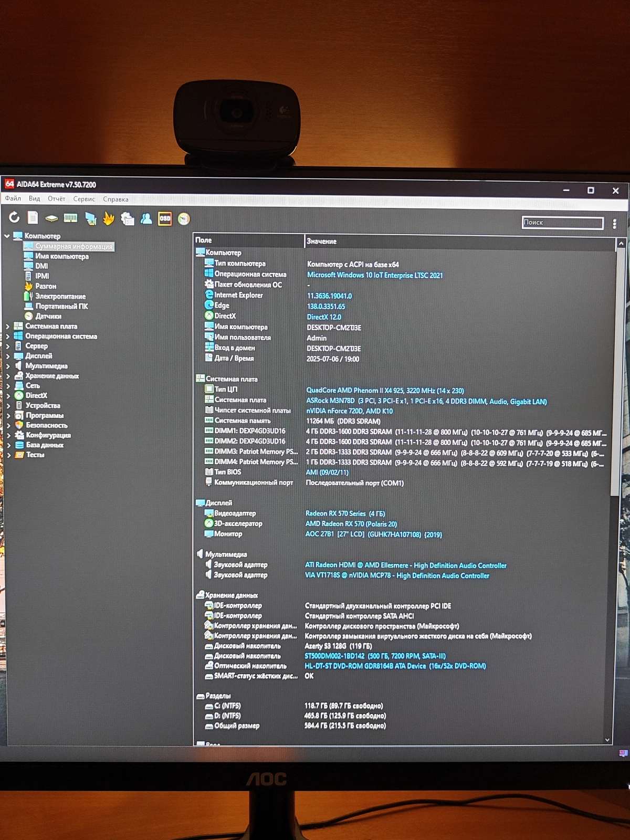
Task: Expand the Дисплей tree node
Action: coord(7,356)
